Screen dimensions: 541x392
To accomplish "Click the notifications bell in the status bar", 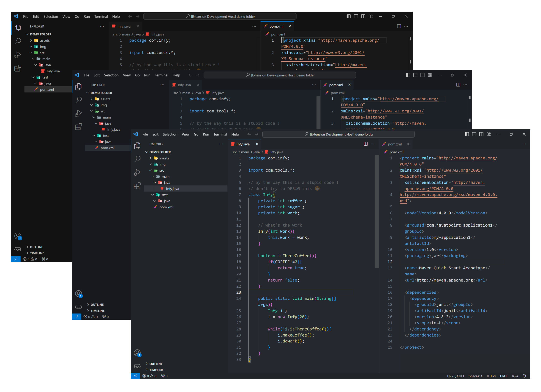I will [524, 376].
